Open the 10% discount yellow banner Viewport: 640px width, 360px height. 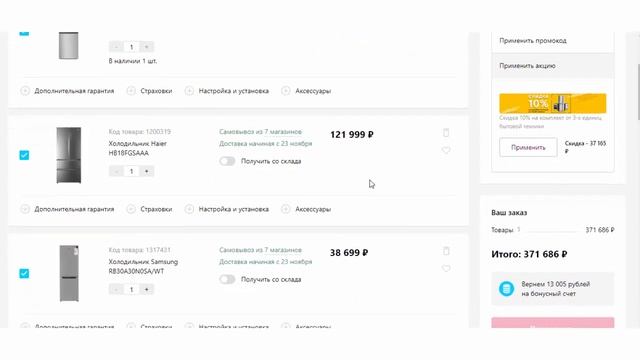click(553, 103)
